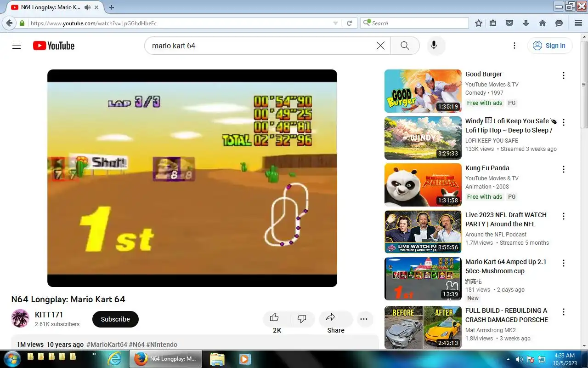Screen dimensions: 588x368
Task: Open the browser downloads arrow
Action: pos(526,23)
